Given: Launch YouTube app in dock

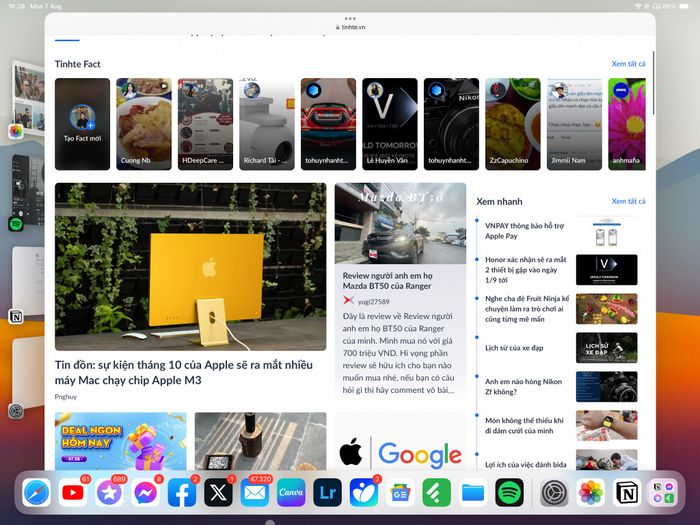Looking at the screenshot, I should coord(73,493).
